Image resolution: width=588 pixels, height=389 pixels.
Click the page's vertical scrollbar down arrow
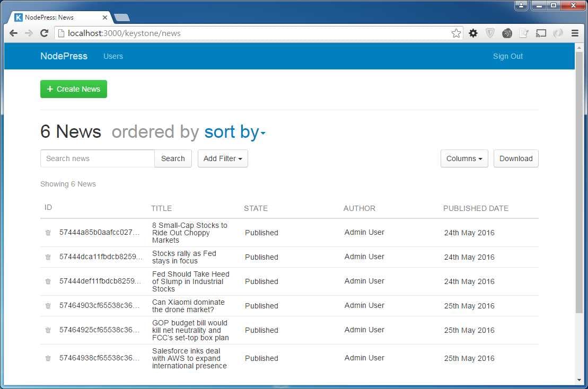(x=579, y=380)
